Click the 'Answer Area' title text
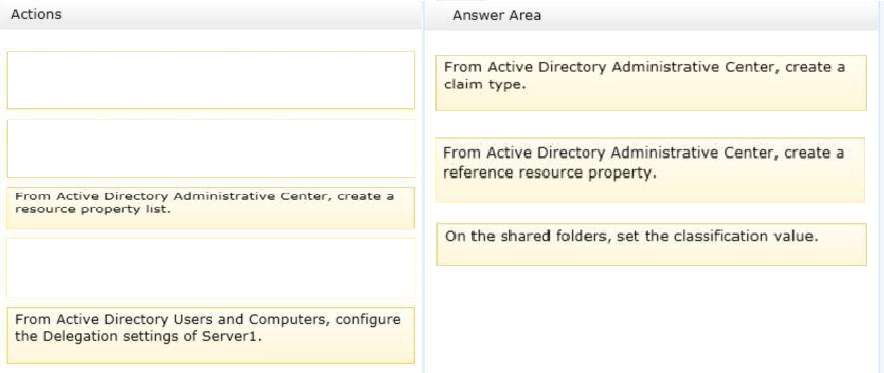This screenshot has width=884, height=373. (x=497, y=15)
